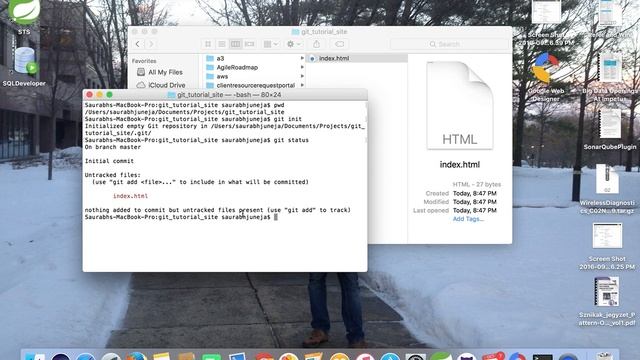640x360 pixels.
Task: Select the Screen Shot 6.25 PM desktop file
Action: (x=607, y=246)
